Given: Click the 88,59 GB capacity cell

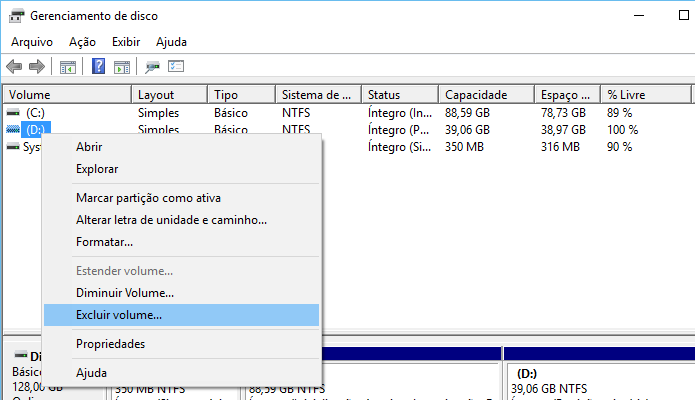Looking at the screenshot, I should click(x=467, y=113).
